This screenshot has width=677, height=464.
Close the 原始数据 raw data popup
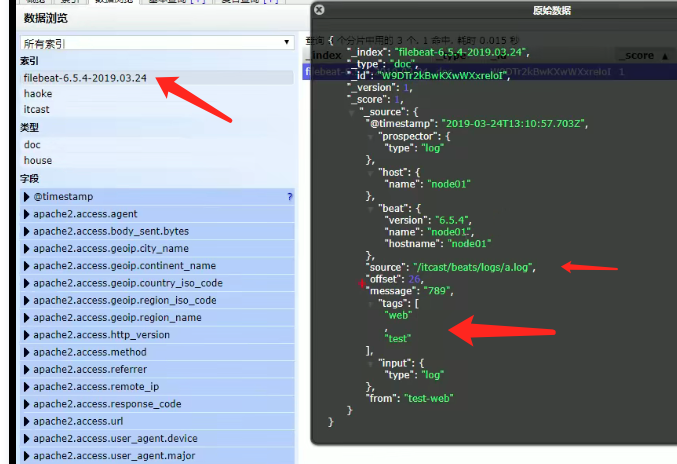[x=319, y=9]
